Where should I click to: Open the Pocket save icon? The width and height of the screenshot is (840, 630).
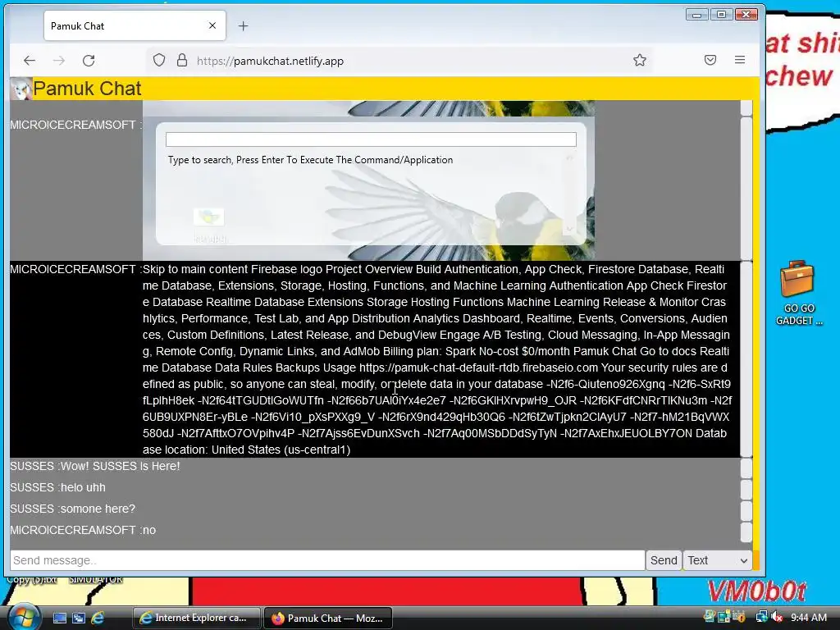[710, 60]
